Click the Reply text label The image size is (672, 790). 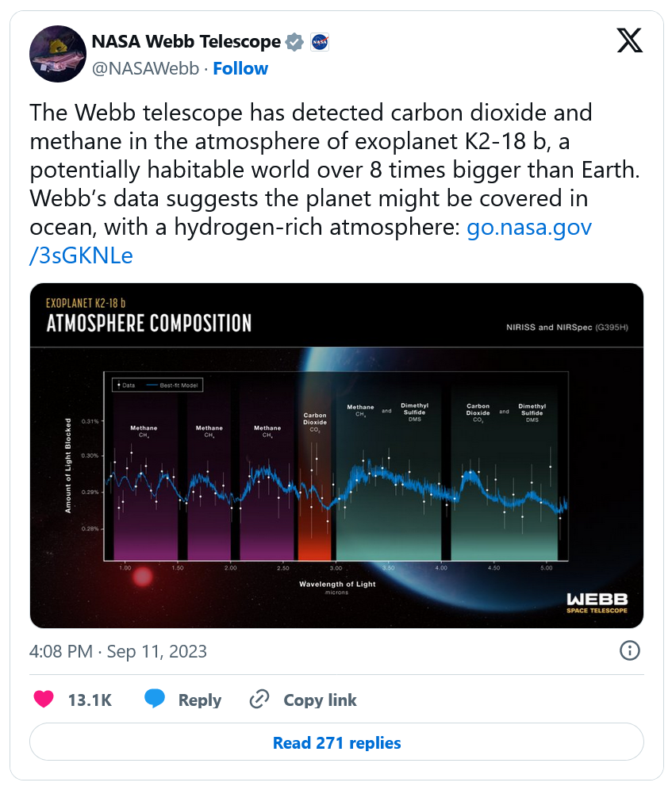point(200,700)
